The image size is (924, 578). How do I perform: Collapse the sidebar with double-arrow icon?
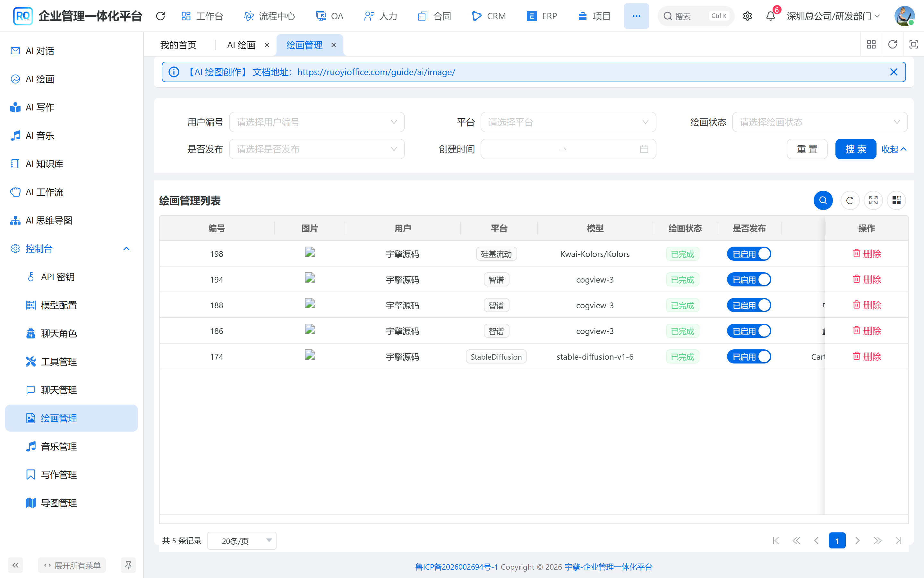15,565
